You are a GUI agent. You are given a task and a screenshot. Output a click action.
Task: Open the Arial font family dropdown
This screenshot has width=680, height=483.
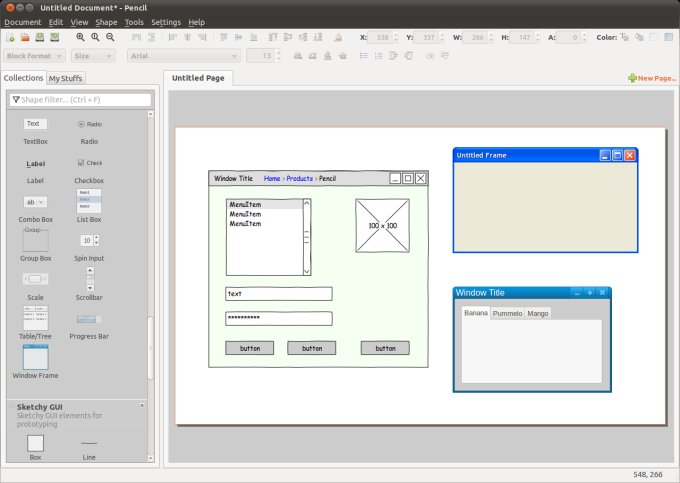click(182, 56)
